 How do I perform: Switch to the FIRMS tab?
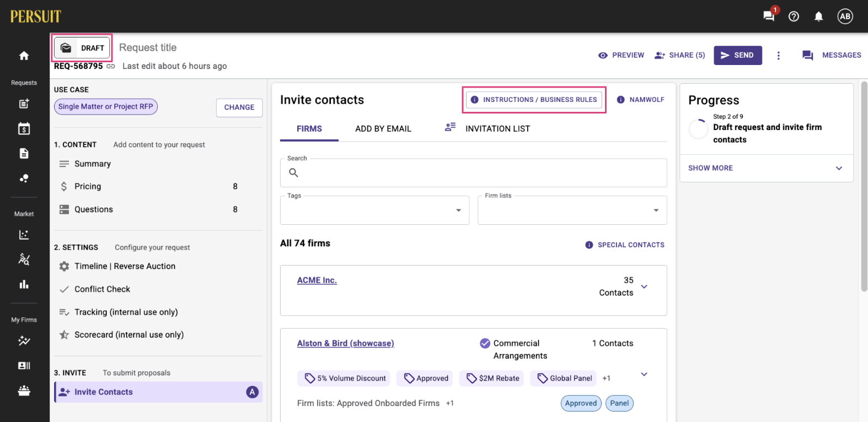click(309, 129)
